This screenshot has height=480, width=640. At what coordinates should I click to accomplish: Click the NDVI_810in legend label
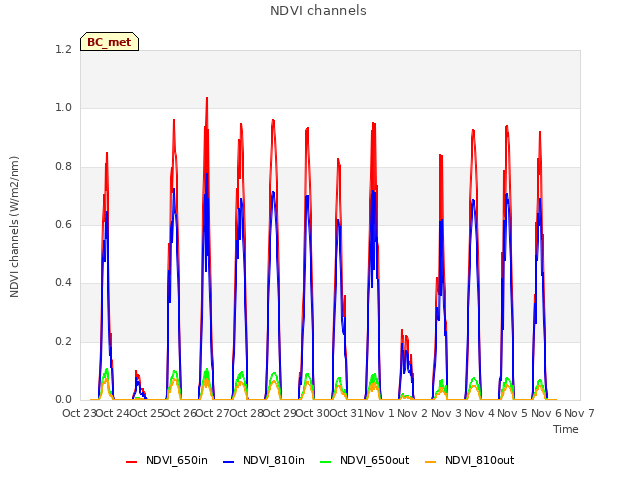pos(274,460)
